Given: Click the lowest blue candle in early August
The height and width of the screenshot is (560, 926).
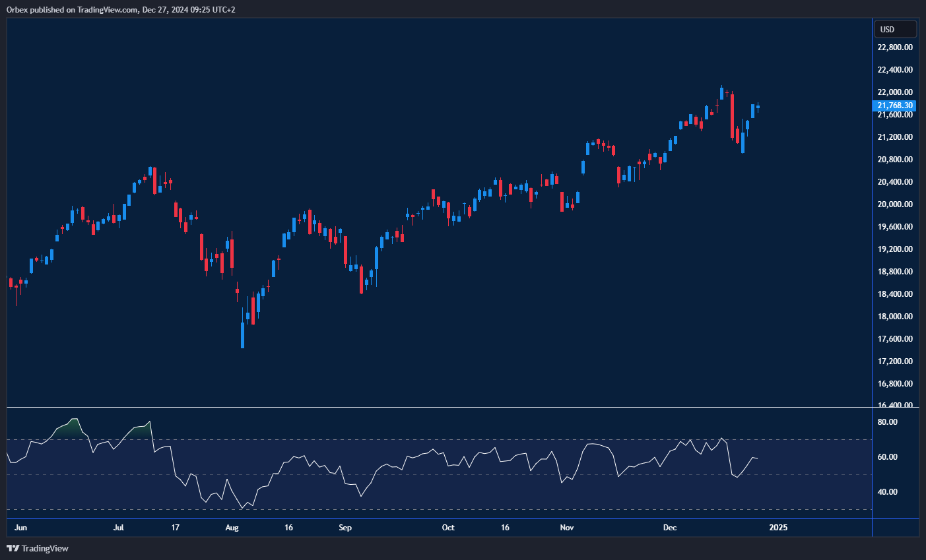Looking at the screenshot, I should [x=243, y=334].
